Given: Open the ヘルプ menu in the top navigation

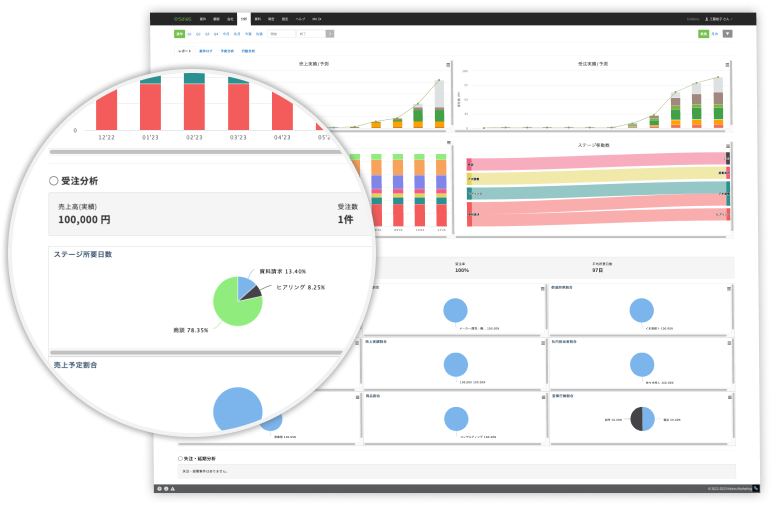Looking at the screenshot, I should click(300, 19).
